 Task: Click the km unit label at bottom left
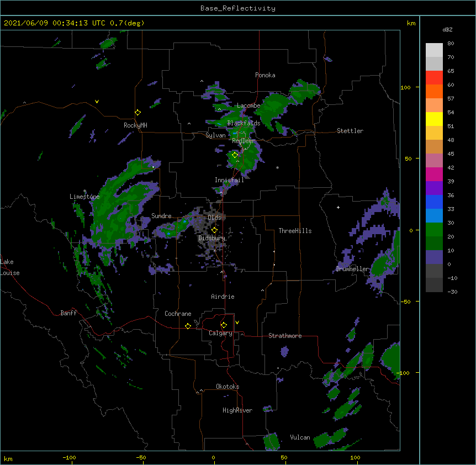click(8, 458)
